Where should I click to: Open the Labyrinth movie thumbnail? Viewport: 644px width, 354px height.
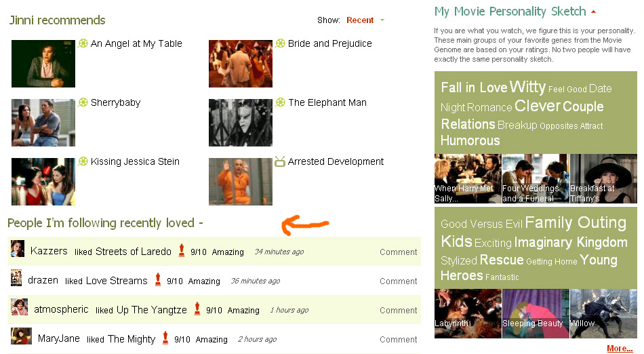tap(468, 313)
